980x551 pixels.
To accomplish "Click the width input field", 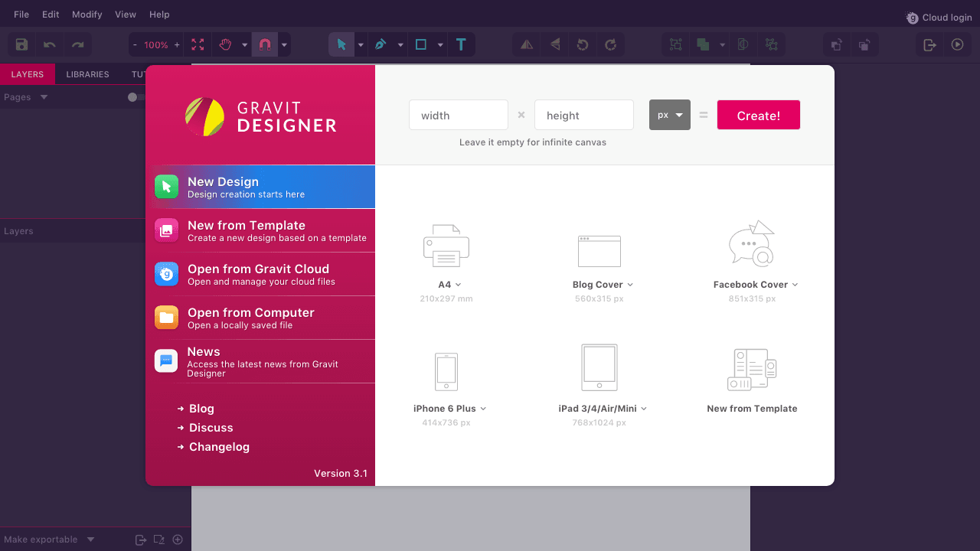I will 459,115.
